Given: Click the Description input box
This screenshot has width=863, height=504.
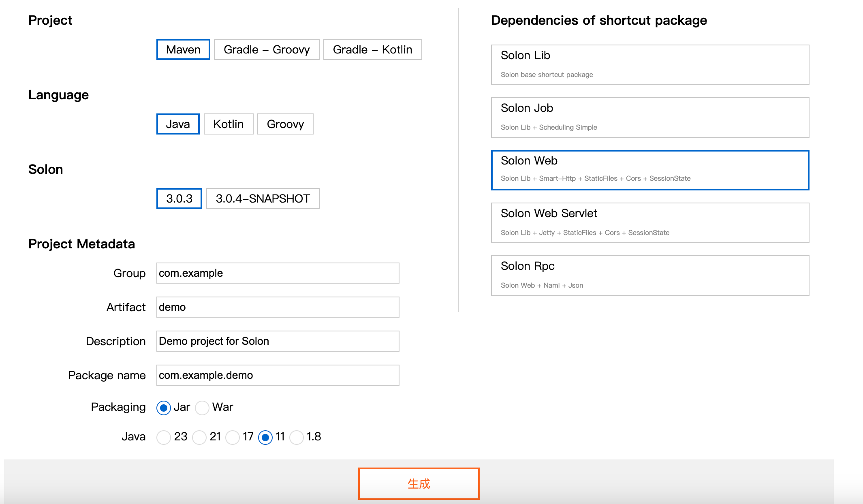Looking at the screenshot, I should click(278, 341).
